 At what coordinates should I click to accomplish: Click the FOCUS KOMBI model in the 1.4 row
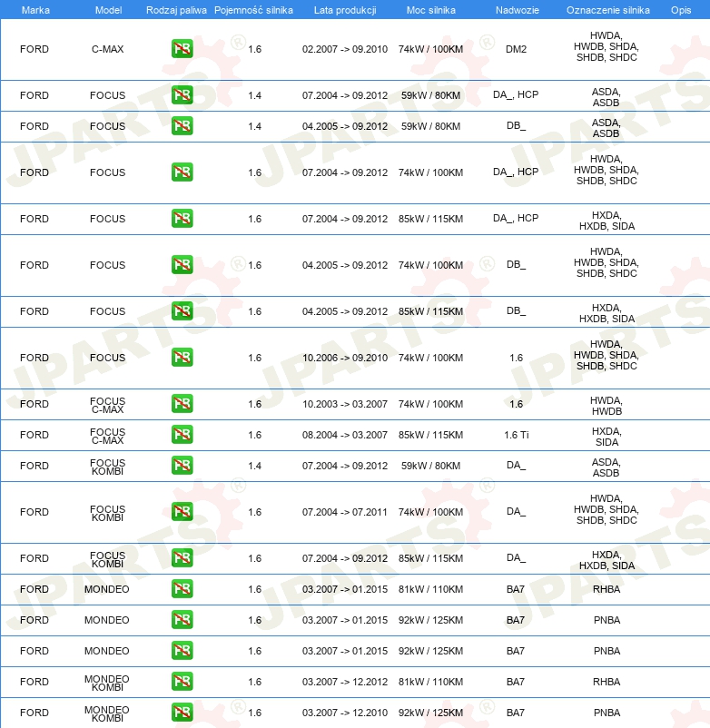(x=107, y=467)
